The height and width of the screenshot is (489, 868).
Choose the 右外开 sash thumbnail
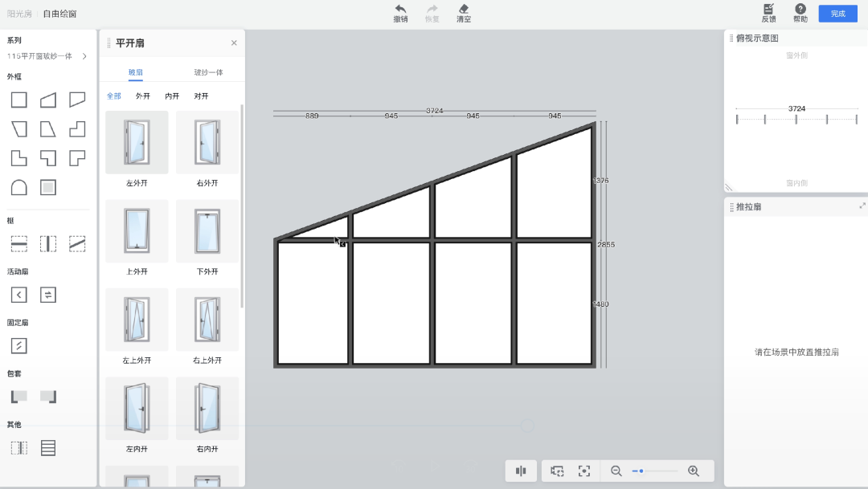pos(207,142)
